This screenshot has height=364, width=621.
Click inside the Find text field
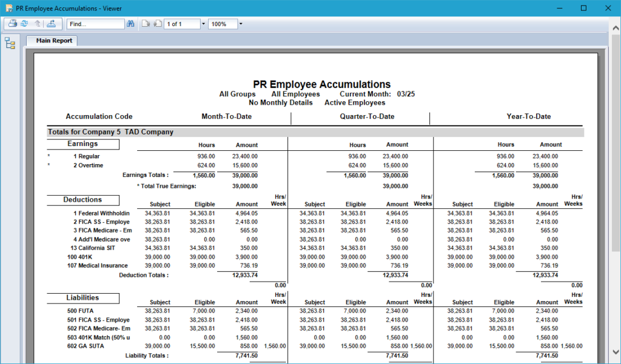(95, 24)
